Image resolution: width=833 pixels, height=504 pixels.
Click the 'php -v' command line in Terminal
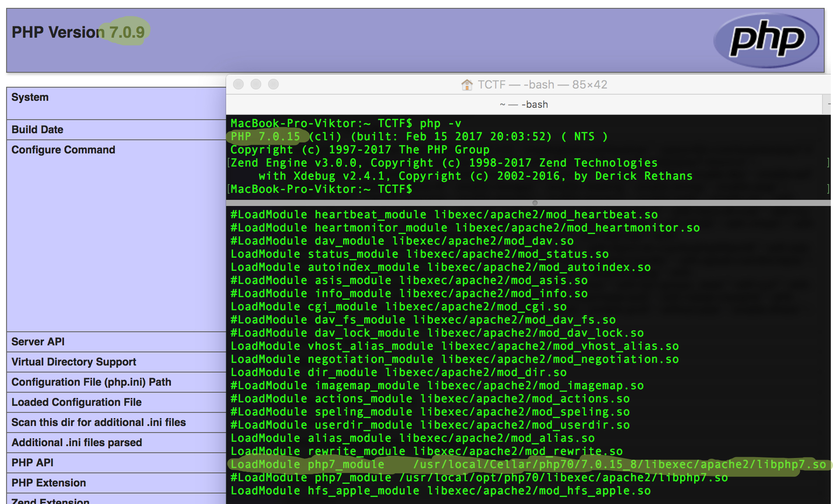click(346, 124)
